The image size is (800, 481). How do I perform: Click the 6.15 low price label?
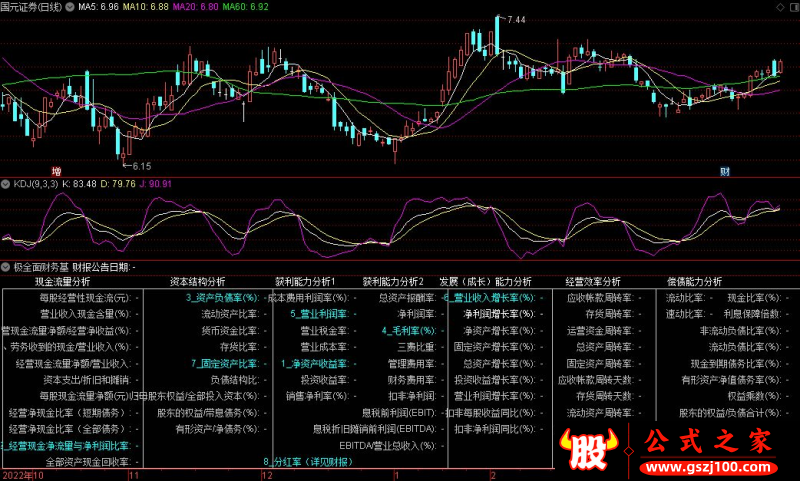(x=141, y=166)
